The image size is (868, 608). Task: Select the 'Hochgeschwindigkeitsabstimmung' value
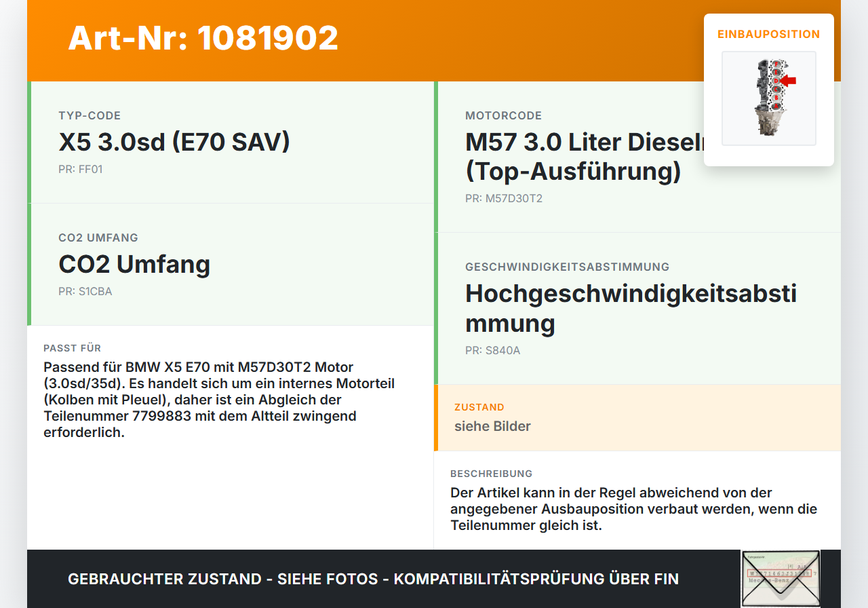(631, 308)
